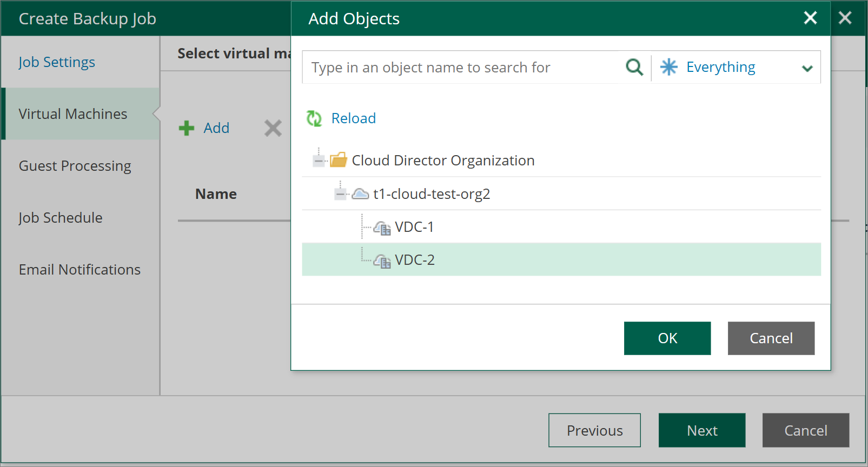
Task: Click the green plus Add icon
Action: point(187,128)
